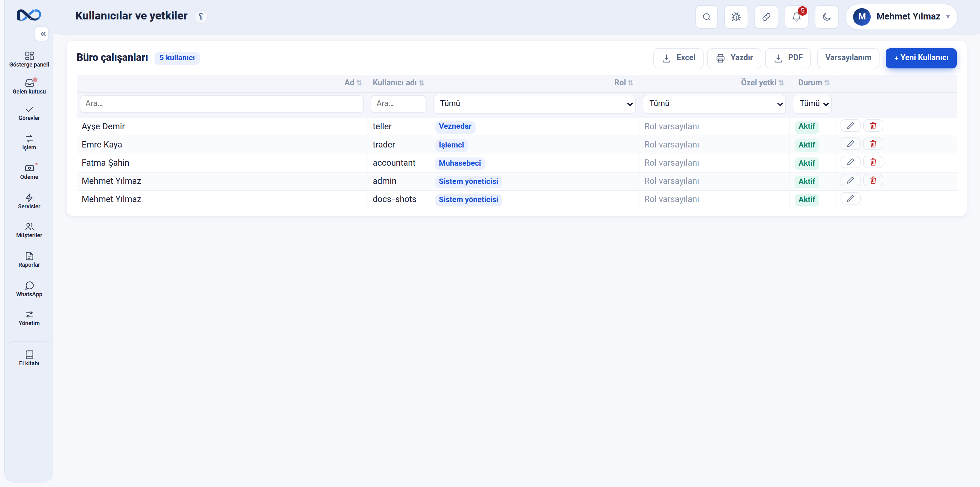
Task: Open Raporlar in sidebar
Action: point(29,260)
